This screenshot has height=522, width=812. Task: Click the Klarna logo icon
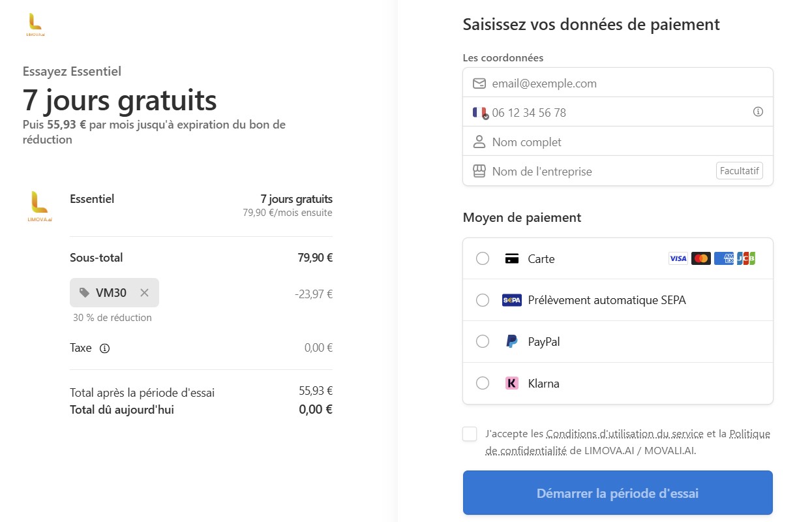tap(512, 383)
